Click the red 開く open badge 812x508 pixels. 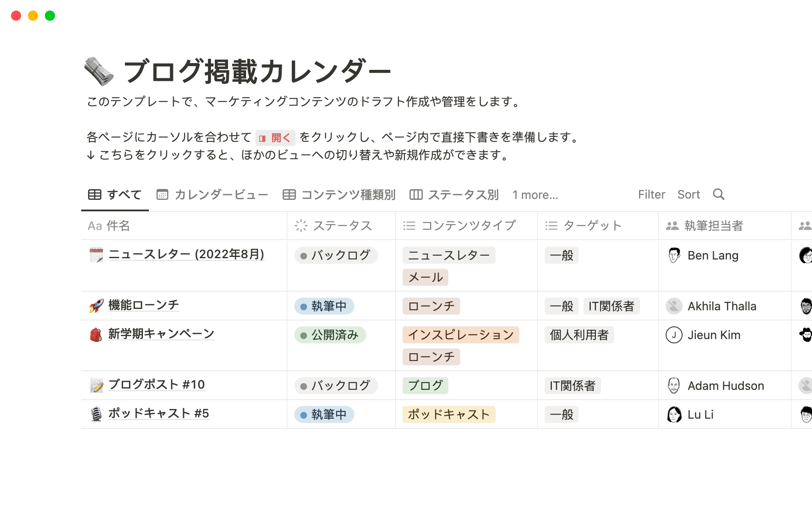[x=275, y=138]
